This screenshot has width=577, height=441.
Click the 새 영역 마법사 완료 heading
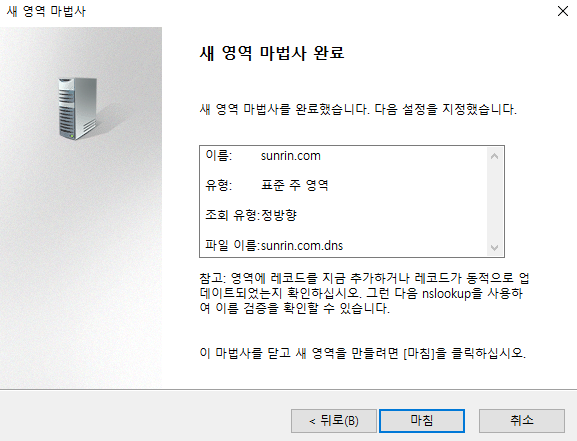[272, 53]
